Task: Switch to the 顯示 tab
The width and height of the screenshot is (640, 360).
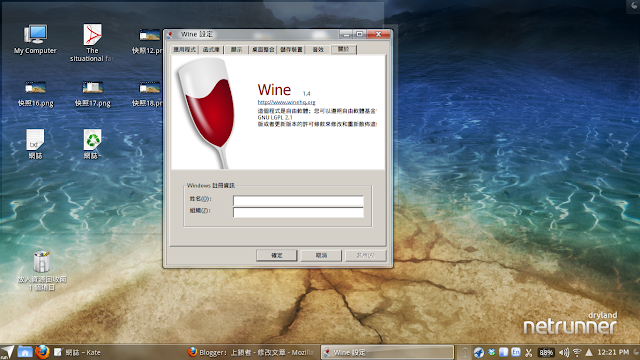Action: [236, 49]
